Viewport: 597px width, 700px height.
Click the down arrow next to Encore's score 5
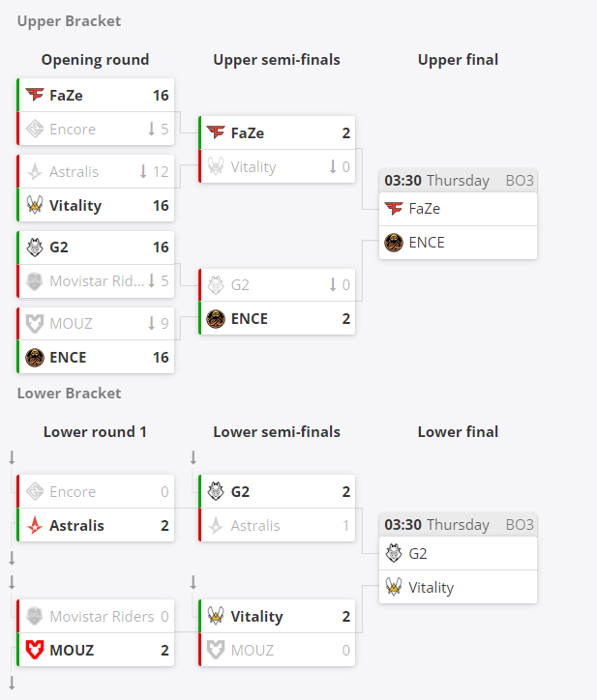pyautogui.click(x=152, y=129)
